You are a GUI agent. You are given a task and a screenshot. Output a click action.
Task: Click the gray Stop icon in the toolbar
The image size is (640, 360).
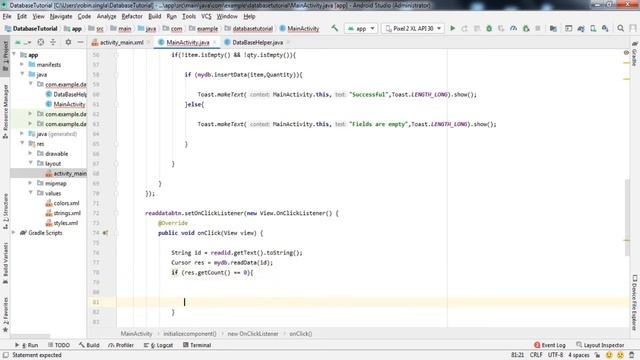[x=538, y=28]
